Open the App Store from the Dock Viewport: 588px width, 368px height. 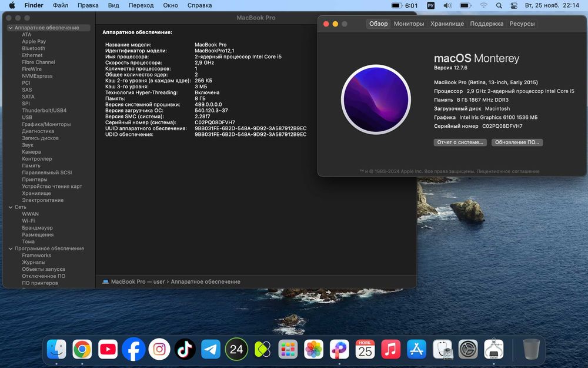pyautogui.click(x=417, y=349)
